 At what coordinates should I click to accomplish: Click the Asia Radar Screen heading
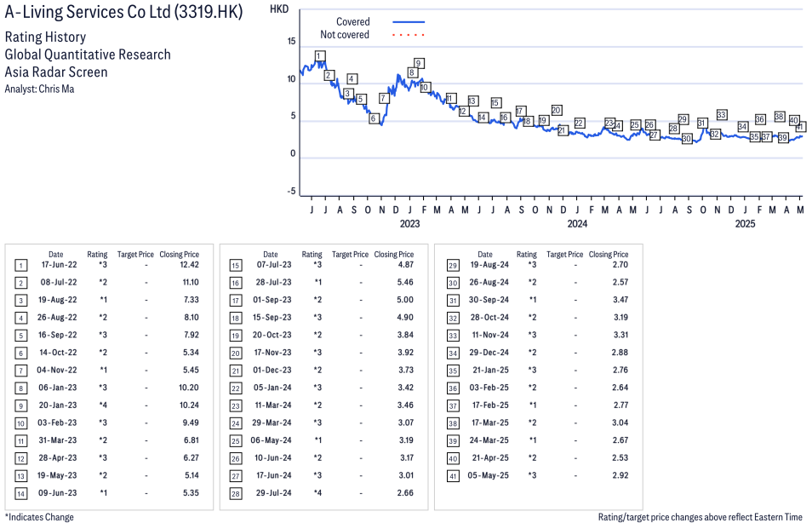point(56,72)
